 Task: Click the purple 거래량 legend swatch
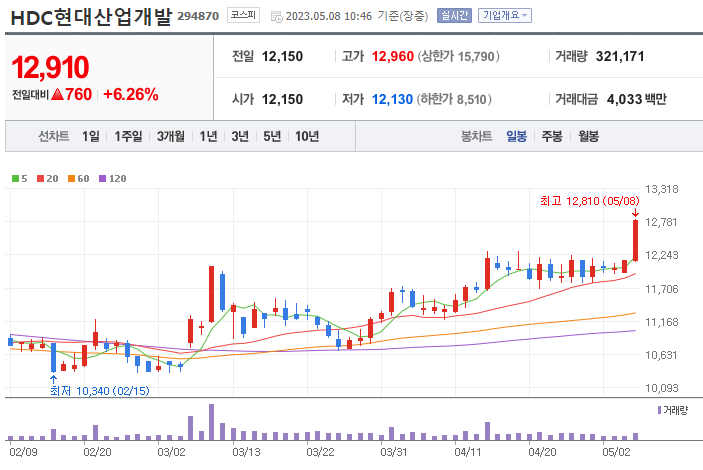pos(660,410)
